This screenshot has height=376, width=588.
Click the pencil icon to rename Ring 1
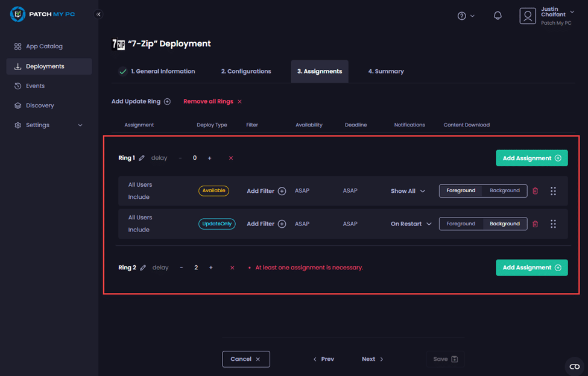pos(142,158)
